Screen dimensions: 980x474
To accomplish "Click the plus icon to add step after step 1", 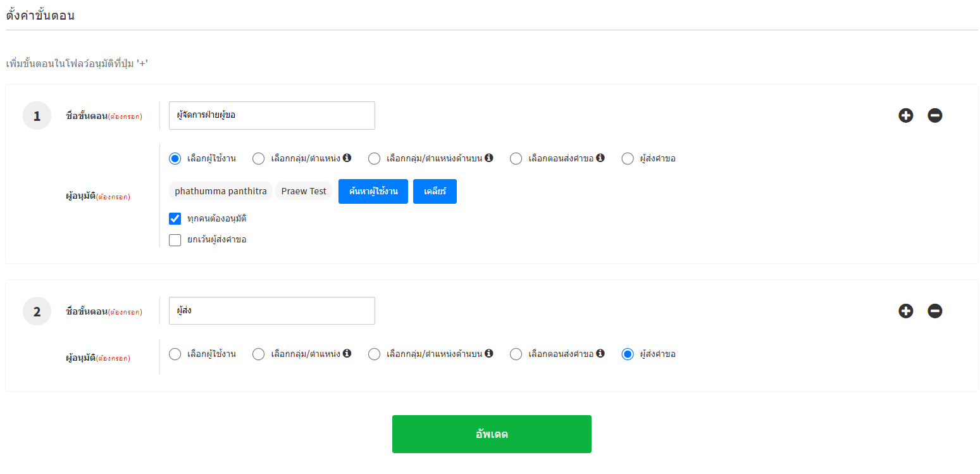I will point(905,115).
